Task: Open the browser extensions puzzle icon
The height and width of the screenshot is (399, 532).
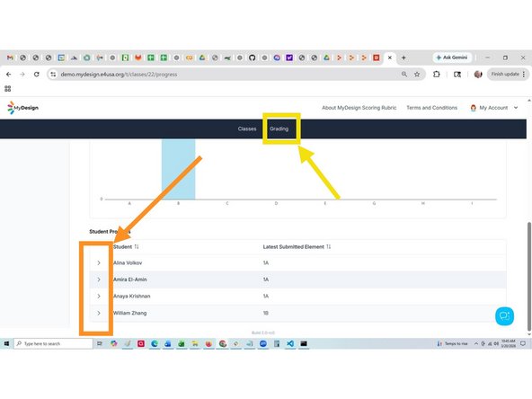Action: [437, 74]
